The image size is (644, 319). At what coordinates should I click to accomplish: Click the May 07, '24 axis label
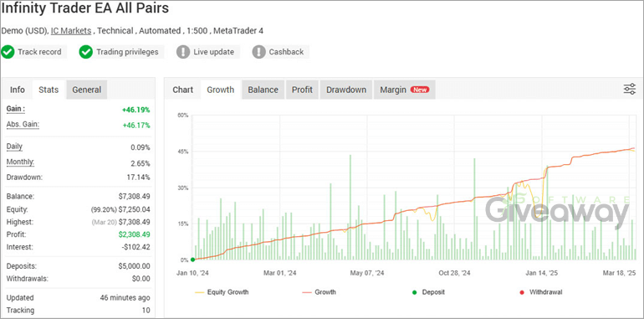pyautogui.click(x=367, y=273)
